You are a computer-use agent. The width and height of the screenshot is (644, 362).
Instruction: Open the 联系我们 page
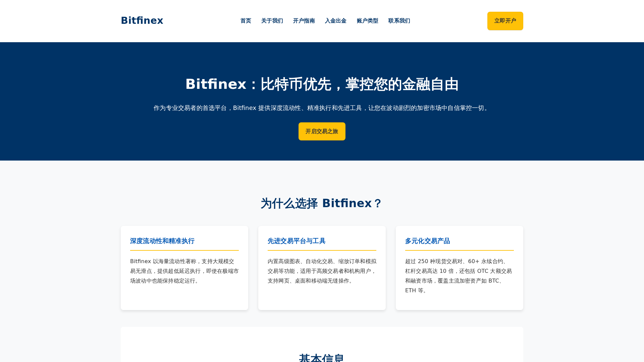pyautogui.click(x=399, y=21)
